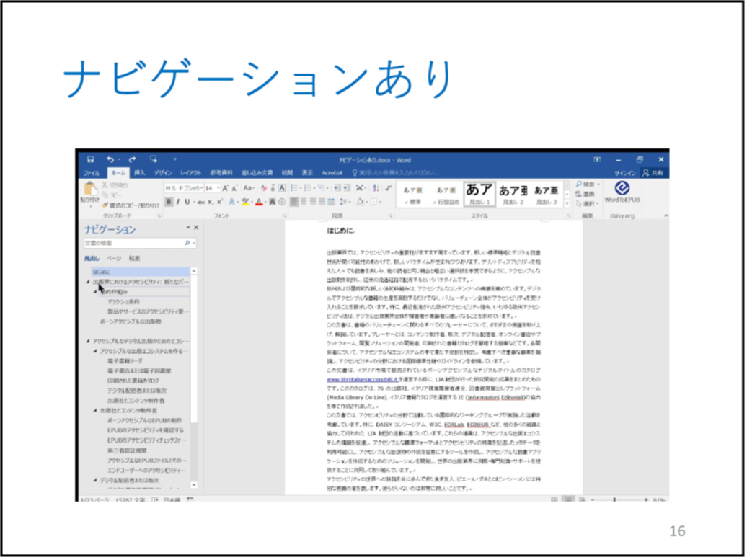Switch to レイアウト (Layout) ribbon tab
This screenshot has width=747, height=560.
[191, 173]
